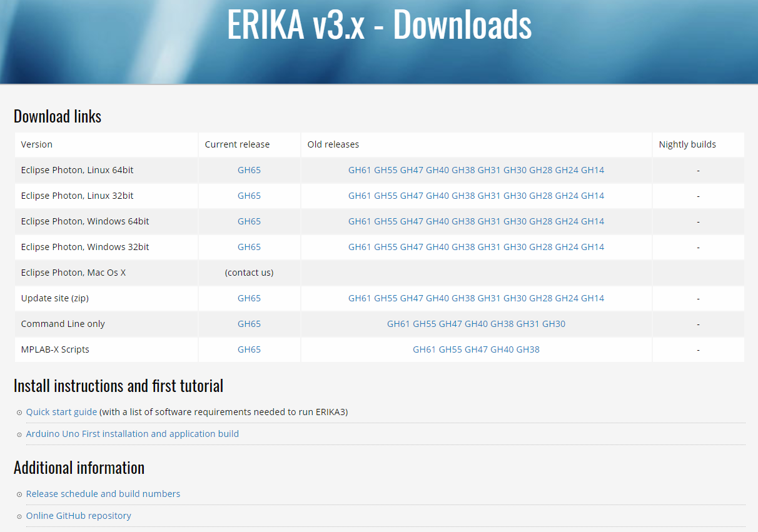Select the 'Current release' column header
This screenshot has height=532, width=758.
tap(237, 144)
